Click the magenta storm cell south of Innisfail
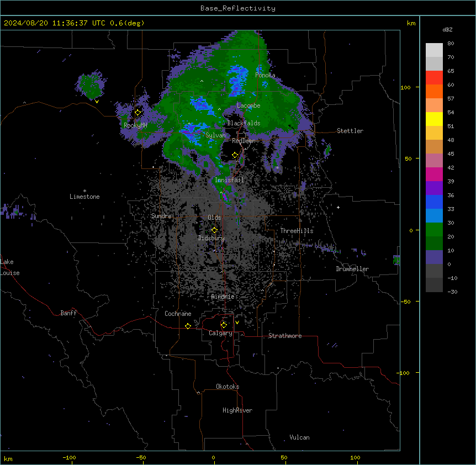This screenshot has height=465, width=476. [225, 197]
